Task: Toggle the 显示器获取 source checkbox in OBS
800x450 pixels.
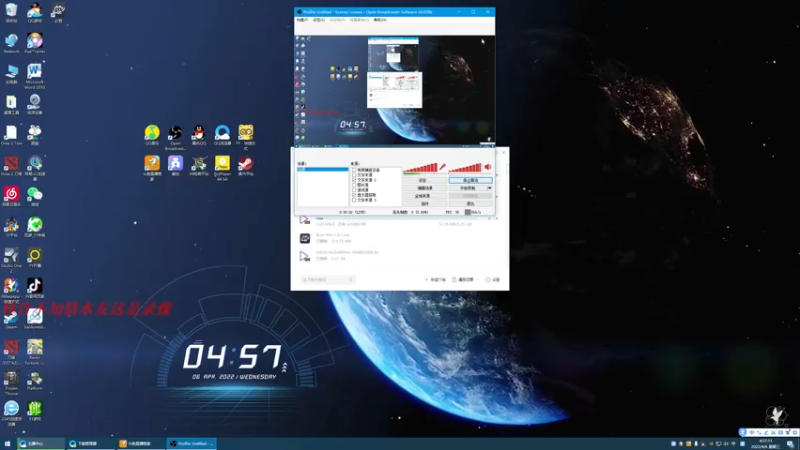Action: click(x=354, y=195)
